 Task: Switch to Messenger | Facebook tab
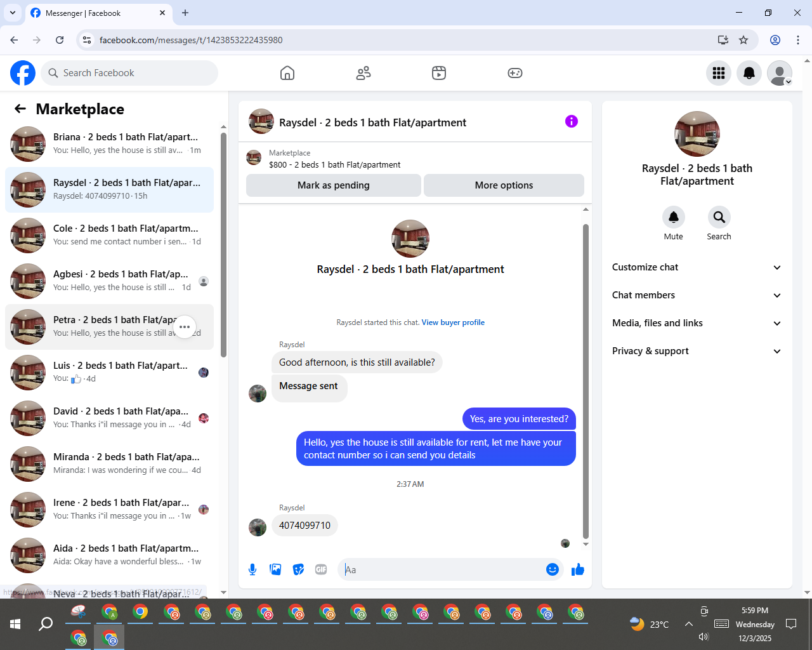coord(98,13)
